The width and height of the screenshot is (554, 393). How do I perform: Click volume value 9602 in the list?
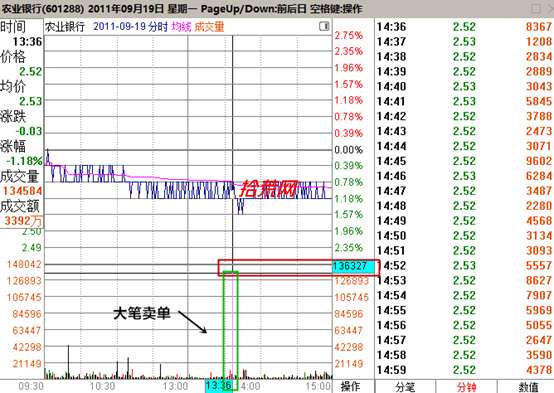pos(539,161)
